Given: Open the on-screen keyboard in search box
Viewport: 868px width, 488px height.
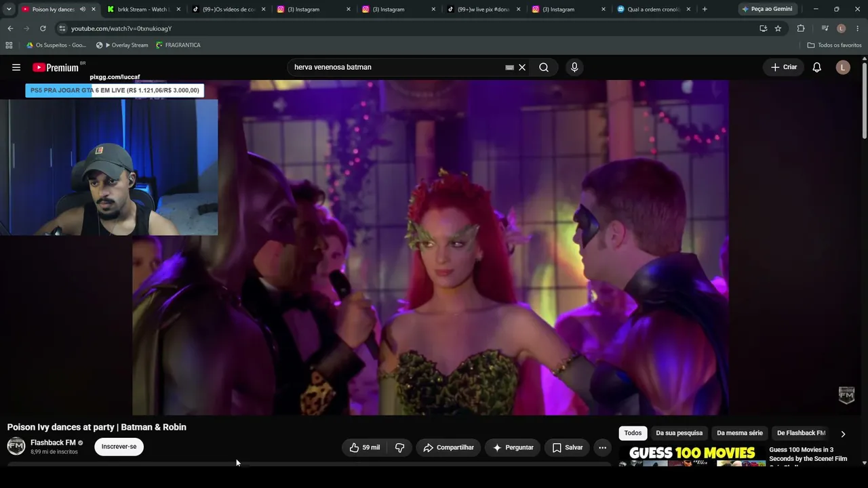Looking at the screenshot, I should pos(509,67).
